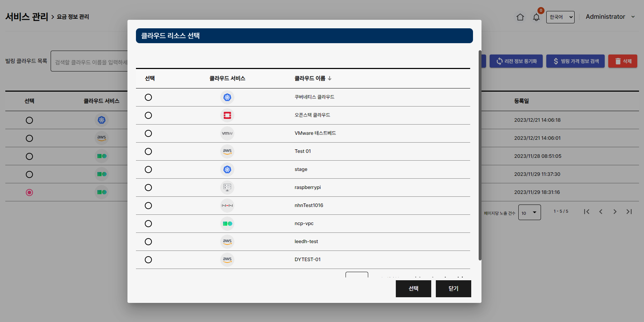
Task: Click the Naver Cloud icon beside ncp-vpc
Action: (227, 224)
